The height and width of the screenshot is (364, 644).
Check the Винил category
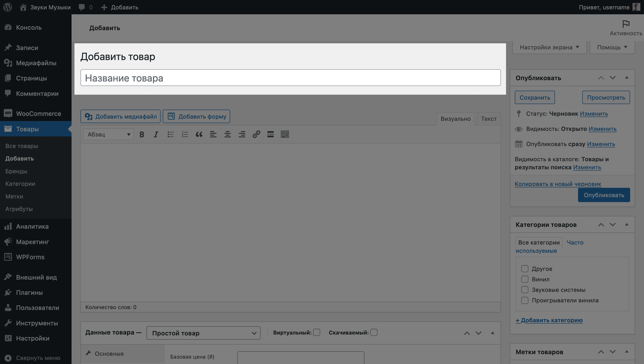click(x=525, y=279)
